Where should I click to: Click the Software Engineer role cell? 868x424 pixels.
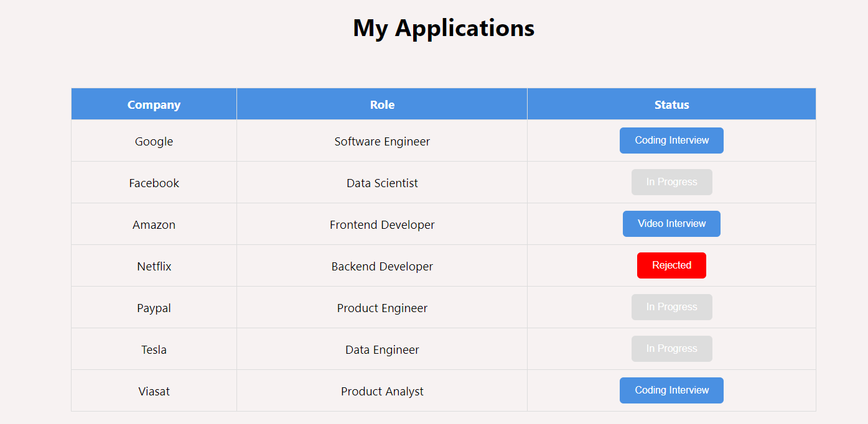click(x=382, y=141)
